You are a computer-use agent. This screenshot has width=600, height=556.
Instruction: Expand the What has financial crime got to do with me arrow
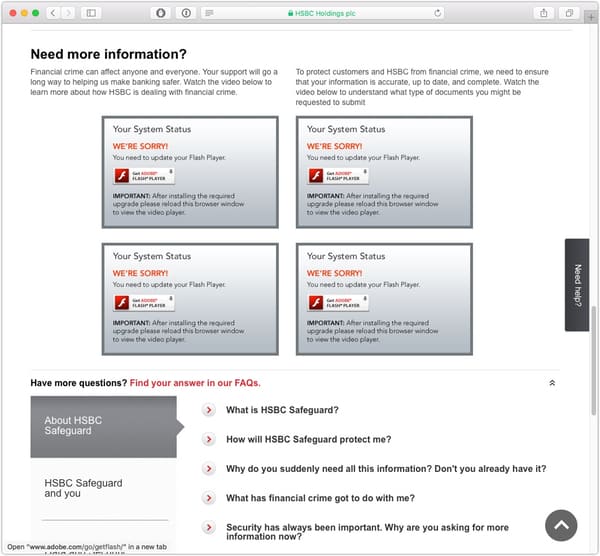pos(209,498)
